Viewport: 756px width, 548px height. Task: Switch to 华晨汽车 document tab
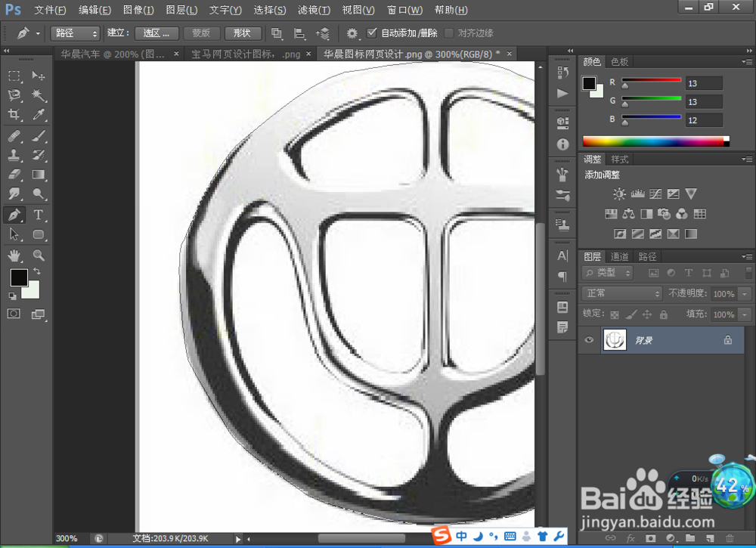[x=113, y=54]
